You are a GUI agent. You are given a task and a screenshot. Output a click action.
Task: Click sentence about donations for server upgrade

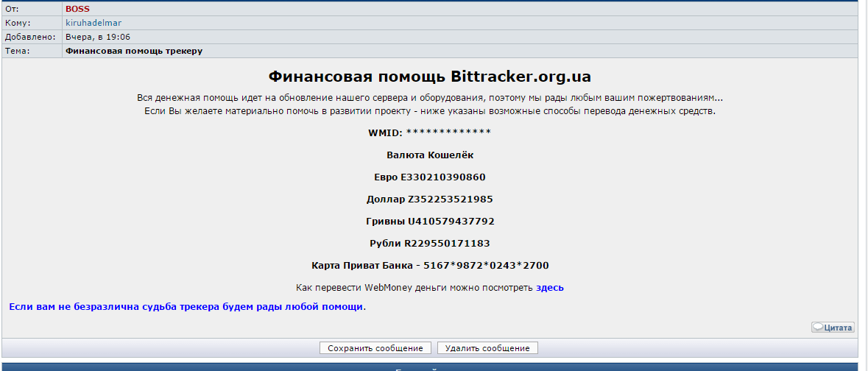pos(430,98)
